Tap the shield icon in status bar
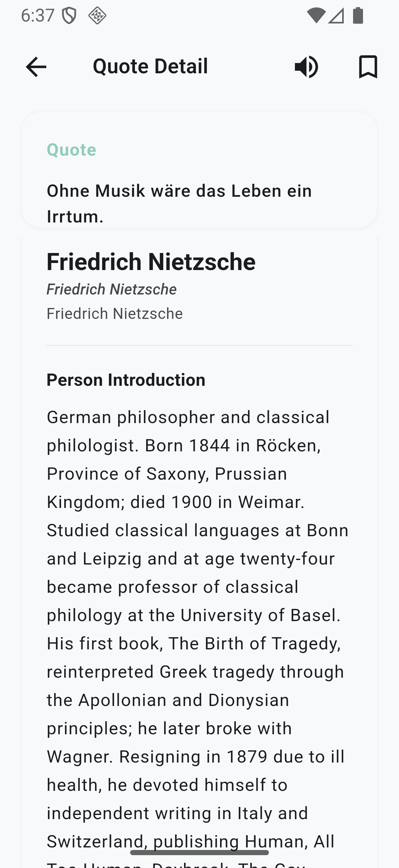The width and height of the screenshot is (399, 868). pos(69,15)
